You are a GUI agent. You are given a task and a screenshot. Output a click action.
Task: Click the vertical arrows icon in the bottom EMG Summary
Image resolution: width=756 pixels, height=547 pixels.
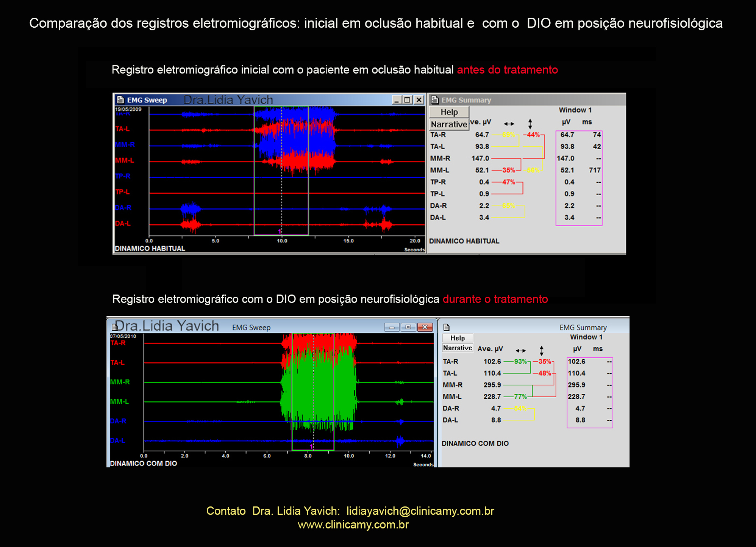542,351
